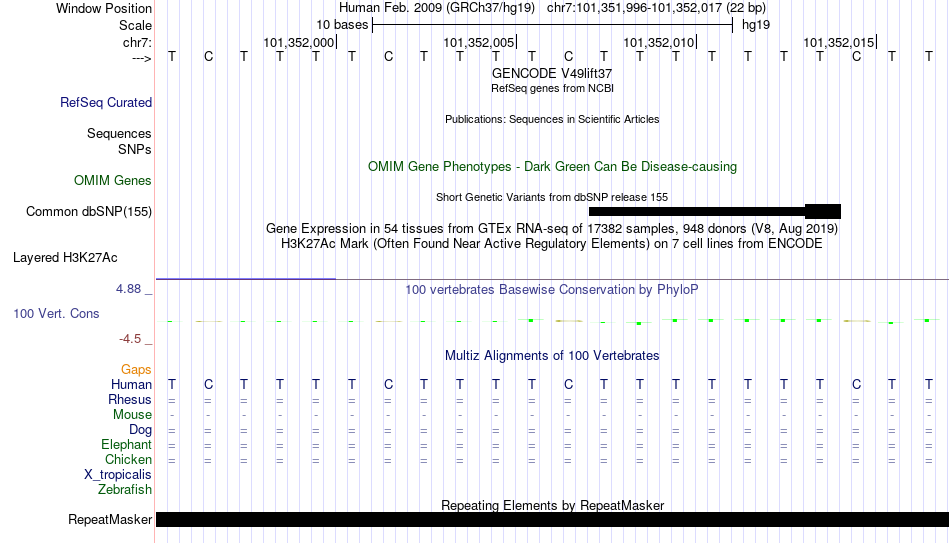
Task: Click 'Repeating Elements by RepeatMasker' title
Action: (552, 505)
